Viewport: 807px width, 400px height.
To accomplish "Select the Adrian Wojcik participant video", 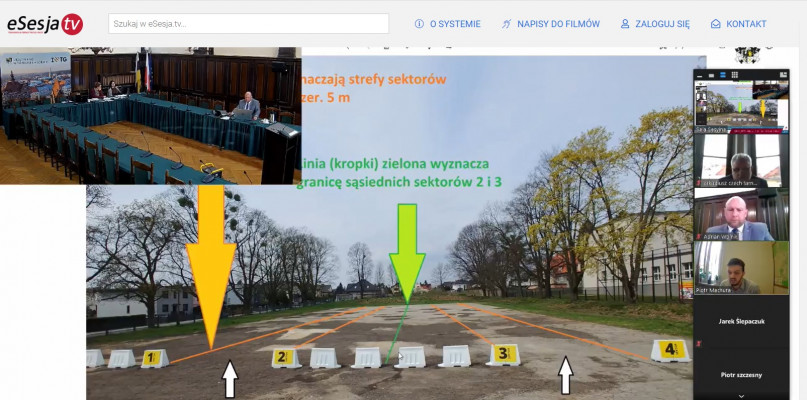I will [x=741, y=214].
